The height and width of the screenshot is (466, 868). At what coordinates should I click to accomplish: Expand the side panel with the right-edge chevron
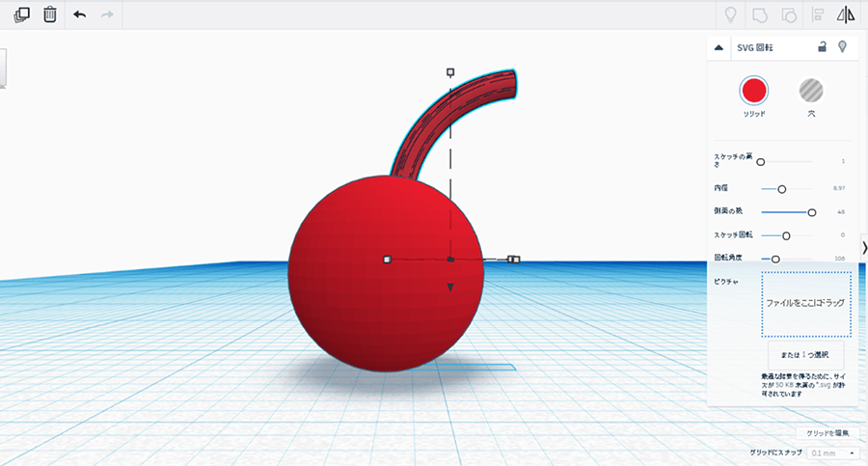(864, 248)
